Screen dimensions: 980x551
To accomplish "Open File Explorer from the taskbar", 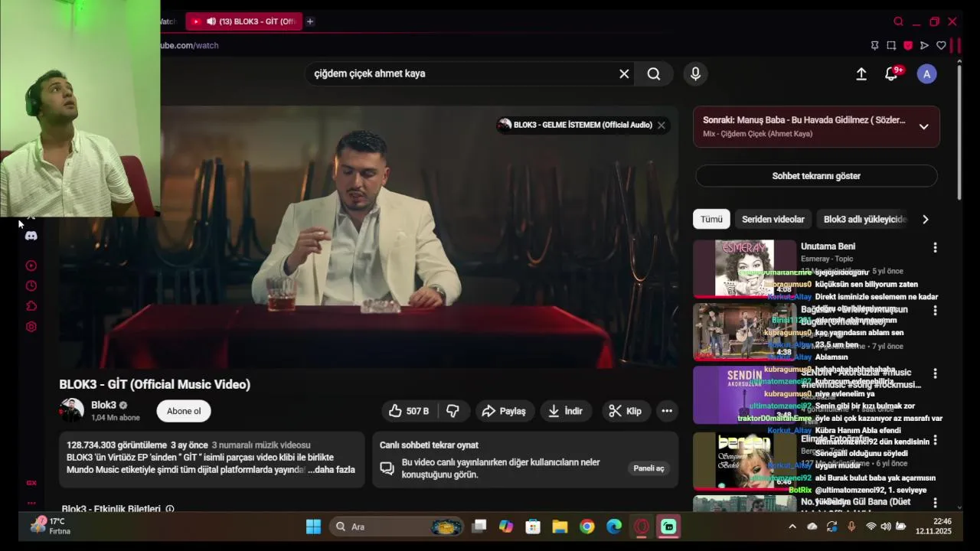I will (560, 527).
